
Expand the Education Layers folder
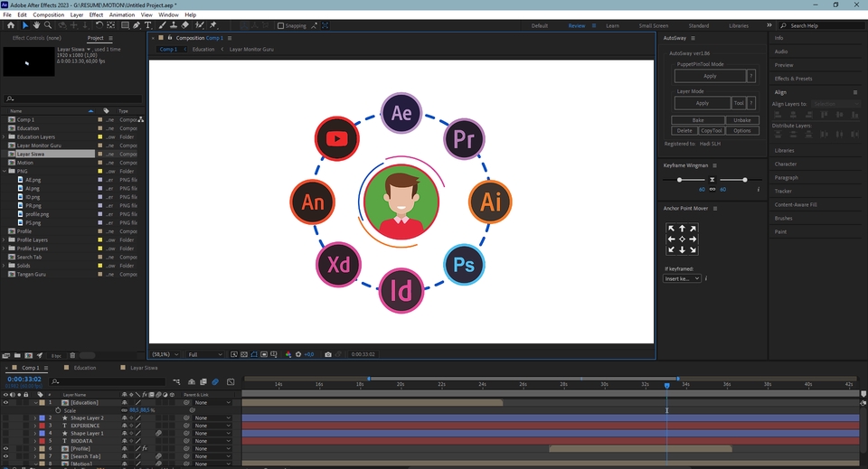point(5,136)
